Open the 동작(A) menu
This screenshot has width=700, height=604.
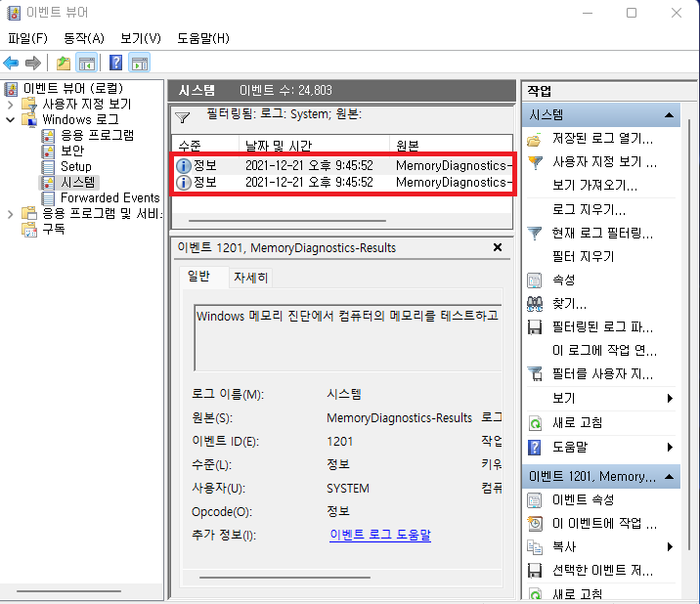[84, 38]
